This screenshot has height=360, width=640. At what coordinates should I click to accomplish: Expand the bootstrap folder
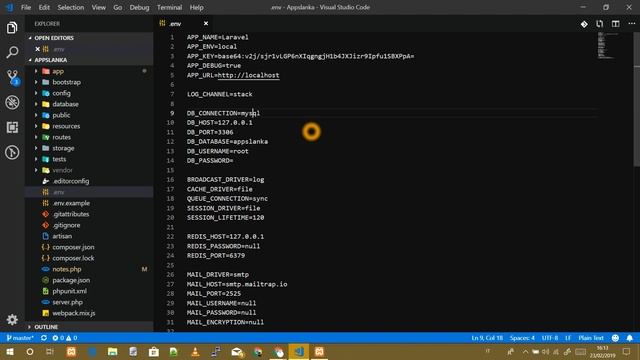[x=89, y=82]
